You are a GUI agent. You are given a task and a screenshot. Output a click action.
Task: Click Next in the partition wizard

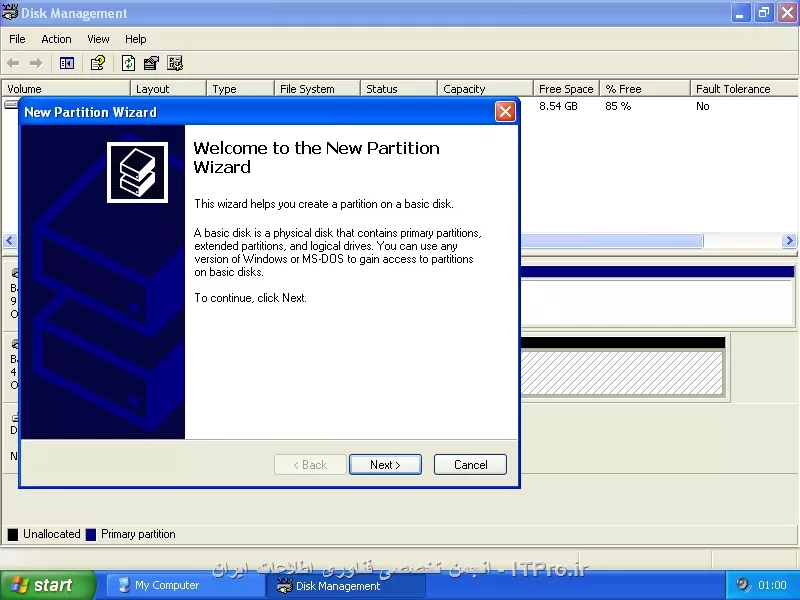385,465
